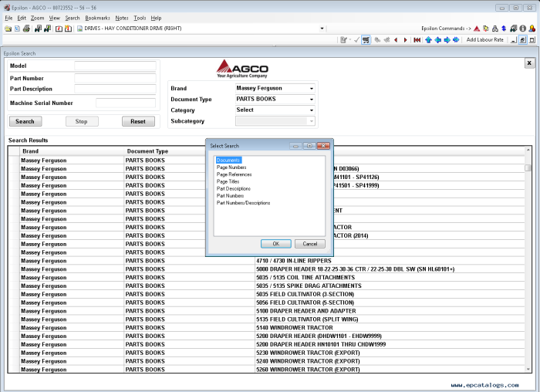Select Page Titles in the list
Viewport: 540px width, 392px height.
pyautogui.click(x=228, y=181)
